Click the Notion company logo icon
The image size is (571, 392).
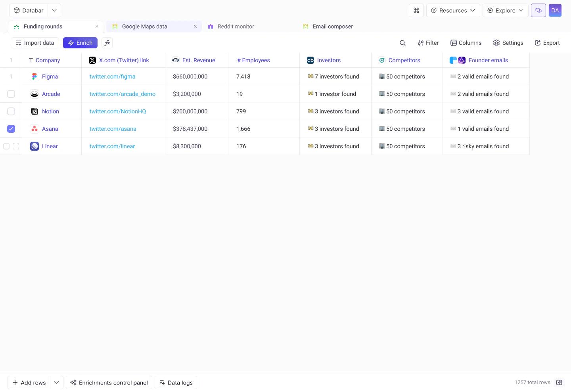coord(34,111)
